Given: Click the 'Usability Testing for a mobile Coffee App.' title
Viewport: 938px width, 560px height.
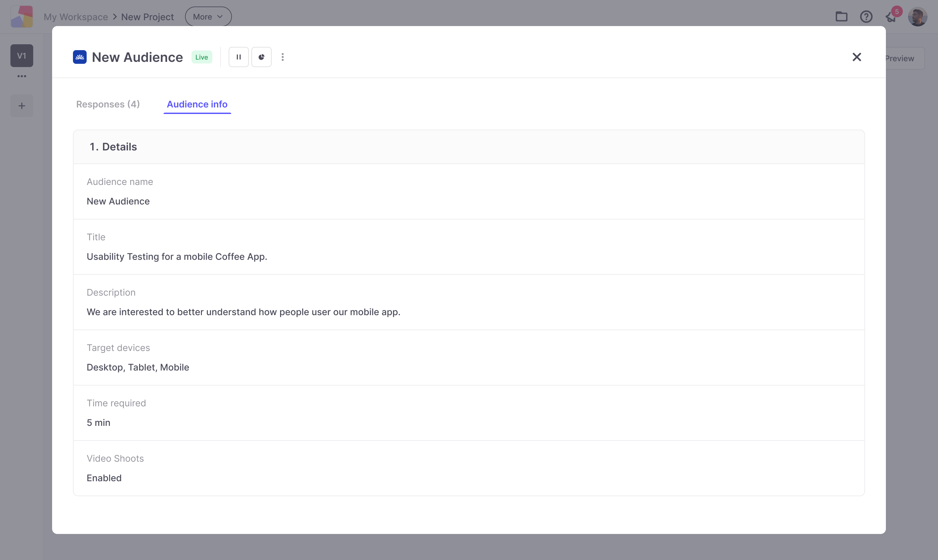Looking at the screenshot, I should [177, 257].
